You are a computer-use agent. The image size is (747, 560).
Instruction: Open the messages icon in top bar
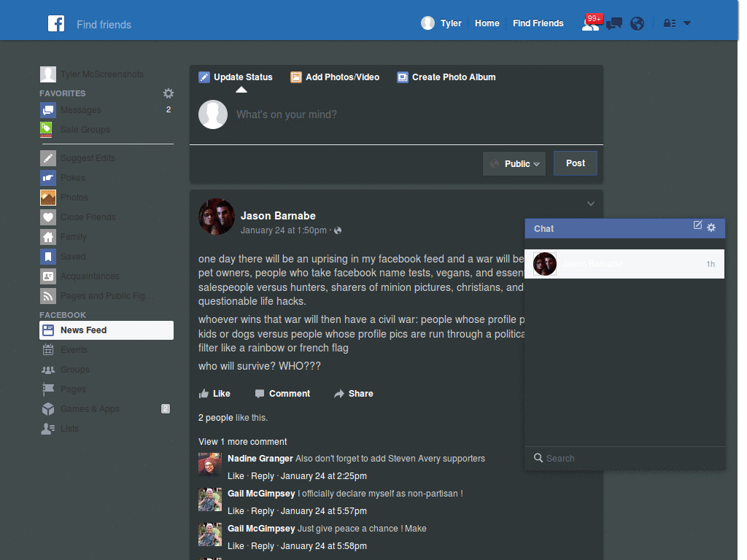point(614,23)
